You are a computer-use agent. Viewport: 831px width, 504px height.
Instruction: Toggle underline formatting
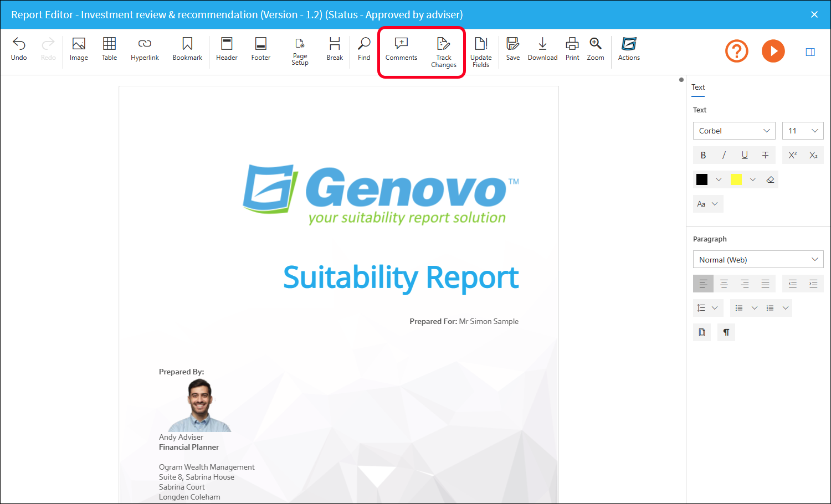click(x=745, y=155)
